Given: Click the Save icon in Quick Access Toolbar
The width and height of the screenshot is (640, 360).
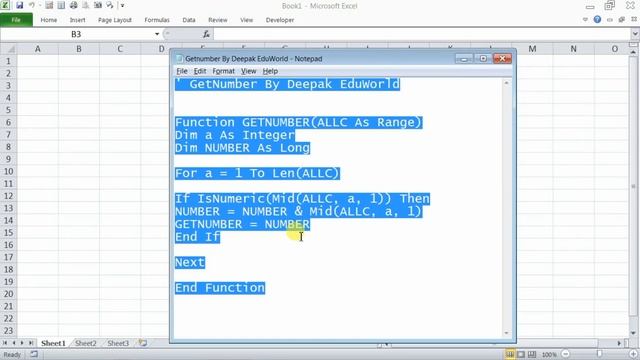Looking at the screenshot, I should (19, 5).
